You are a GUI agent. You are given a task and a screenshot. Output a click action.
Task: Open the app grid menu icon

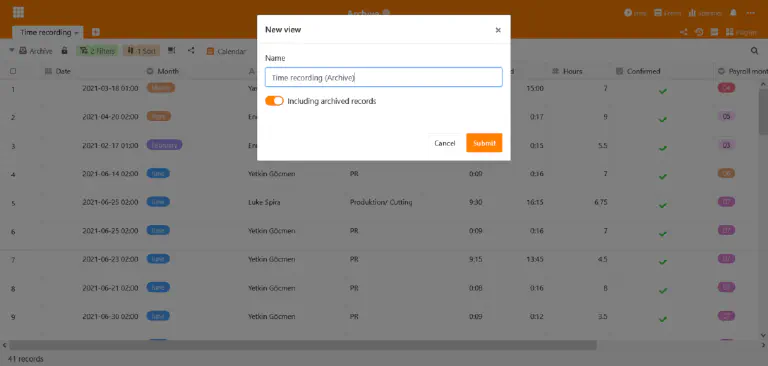tap(18, 13)
